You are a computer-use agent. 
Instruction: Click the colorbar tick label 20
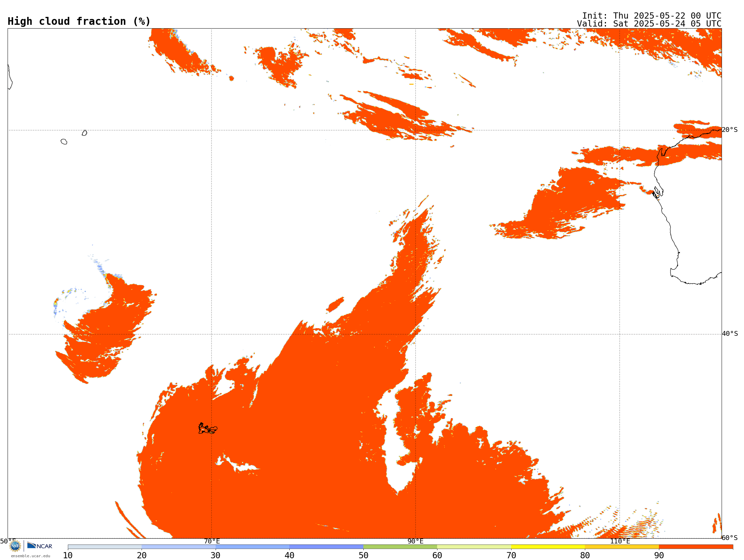coord(142,556)
